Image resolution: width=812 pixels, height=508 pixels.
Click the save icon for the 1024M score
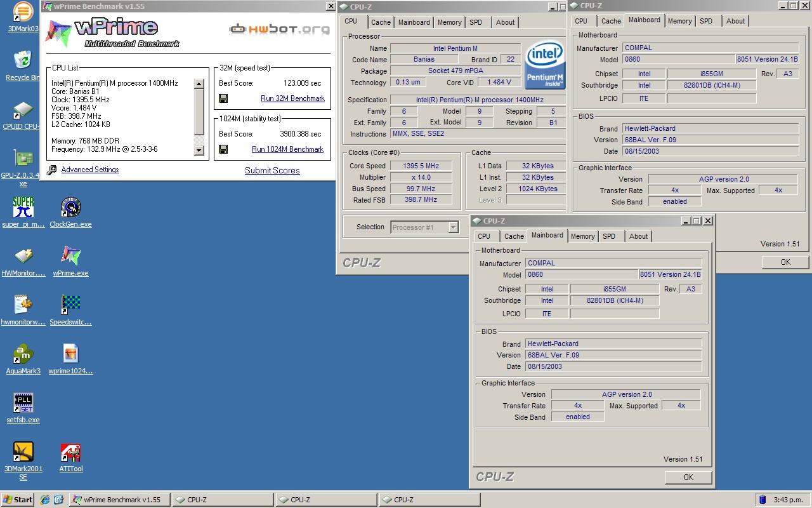[223, 149]
